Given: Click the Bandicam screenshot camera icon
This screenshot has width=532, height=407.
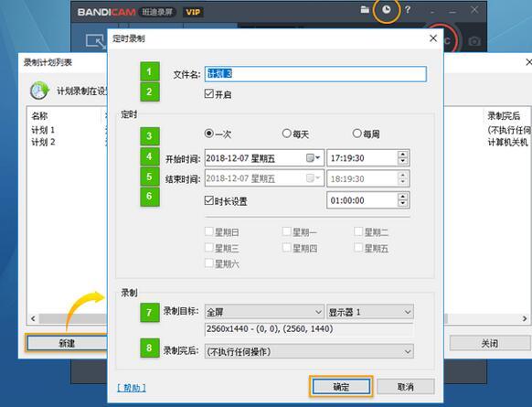Looking at the screenshot, I should (474, 41).
